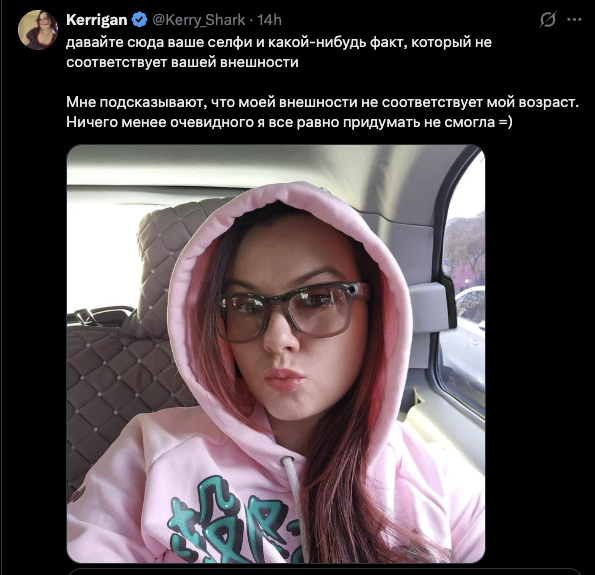Click the blue verified checkmark badge
Image resolution: width=595 pixels, height=575 pixels.
pyautogui.click(x=139, y=20)
